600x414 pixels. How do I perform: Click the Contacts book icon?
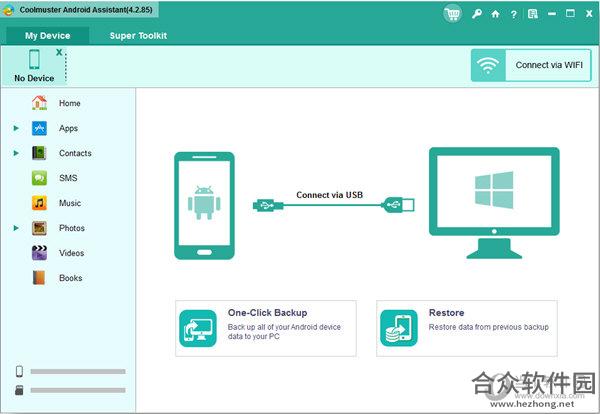click(x=39, y=153)
